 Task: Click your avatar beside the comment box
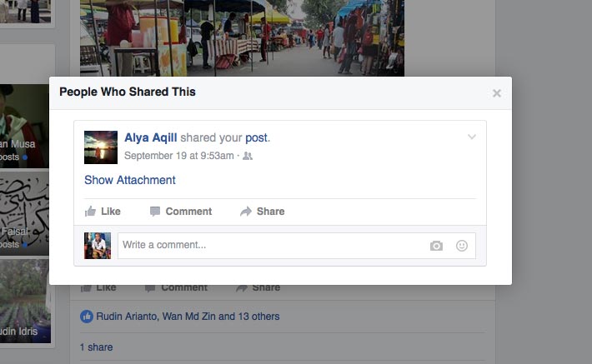click(98, 246)
